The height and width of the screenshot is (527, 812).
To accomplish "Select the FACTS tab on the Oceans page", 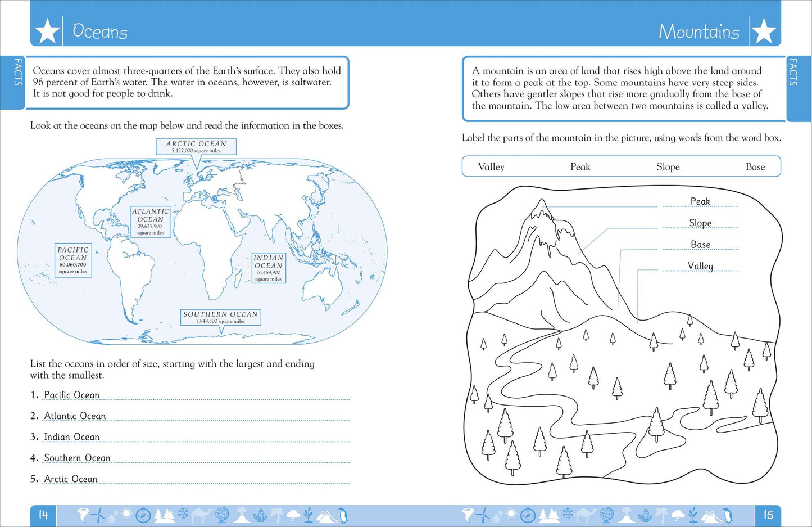I will pyautogui.click(x=12, y=82).
